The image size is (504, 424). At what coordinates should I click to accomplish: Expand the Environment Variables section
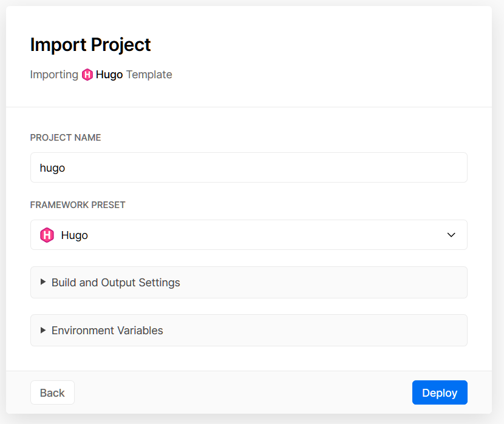(x=249, y=331)
